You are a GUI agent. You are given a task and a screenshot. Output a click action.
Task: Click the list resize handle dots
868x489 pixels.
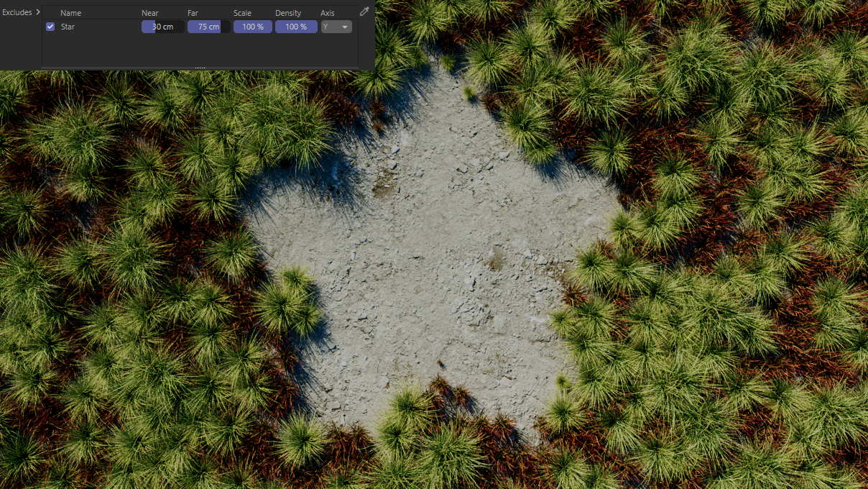(200, 68)
